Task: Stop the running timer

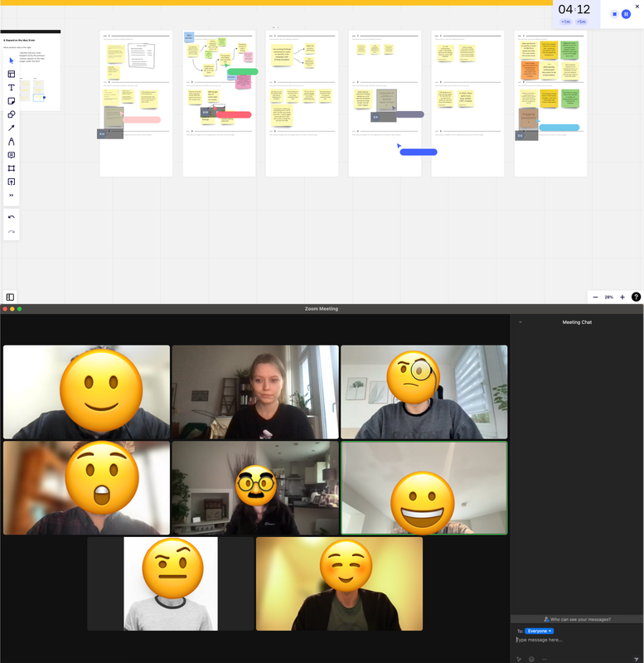Action: [x=614, y=14]
